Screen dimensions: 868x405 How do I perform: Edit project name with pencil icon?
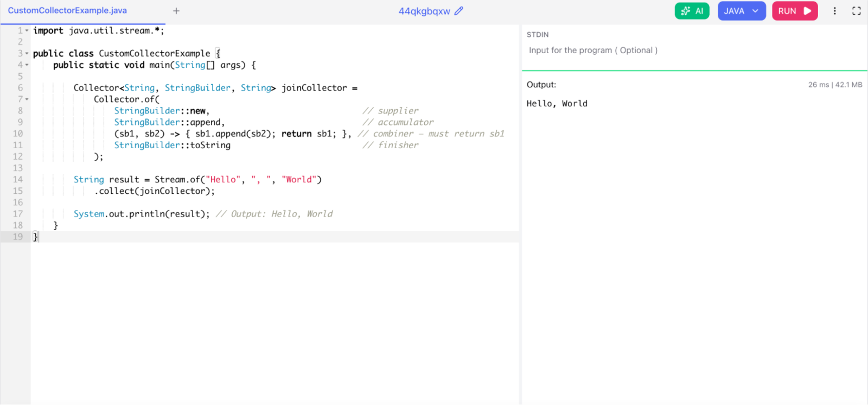(459, 11)
